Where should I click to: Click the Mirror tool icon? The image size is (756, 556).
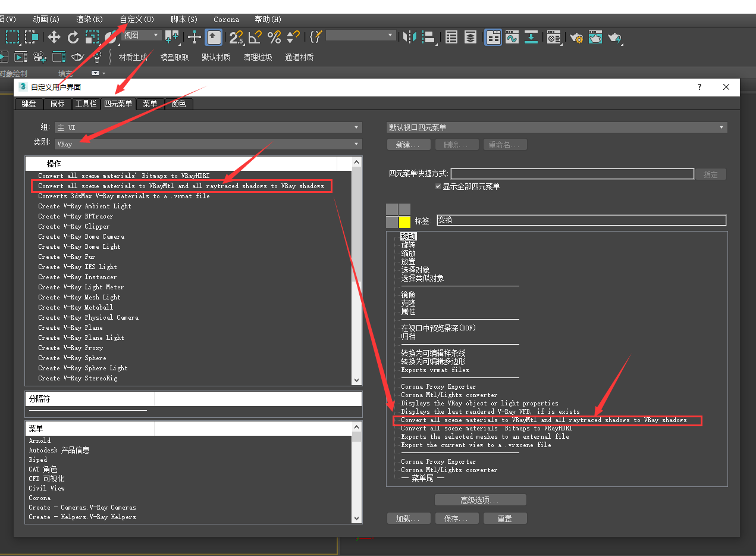point(409,38)
